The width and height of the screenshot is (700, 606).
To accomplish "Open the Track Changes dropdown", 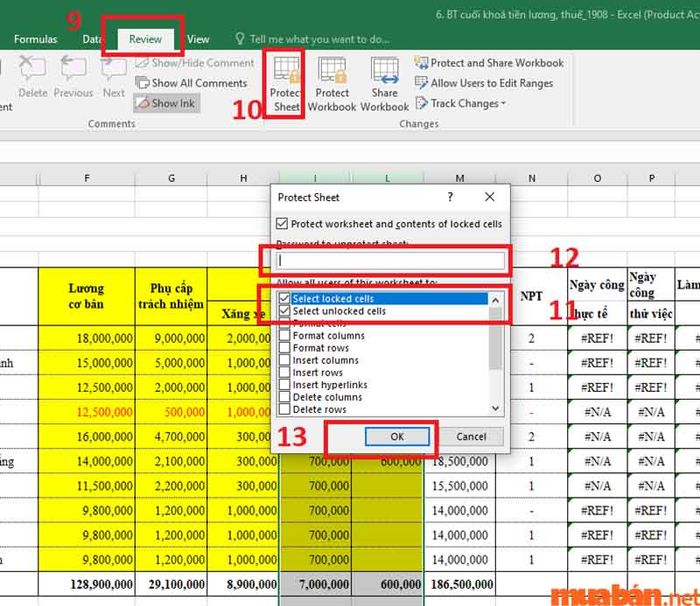I will [461, 104].
